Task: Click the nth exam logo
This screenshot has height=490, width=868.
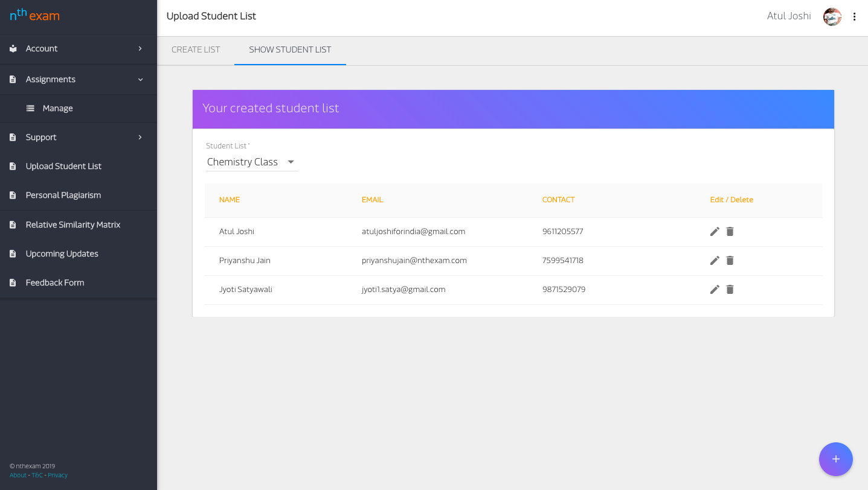Action: pyautogui.click(x=34, y=15)
